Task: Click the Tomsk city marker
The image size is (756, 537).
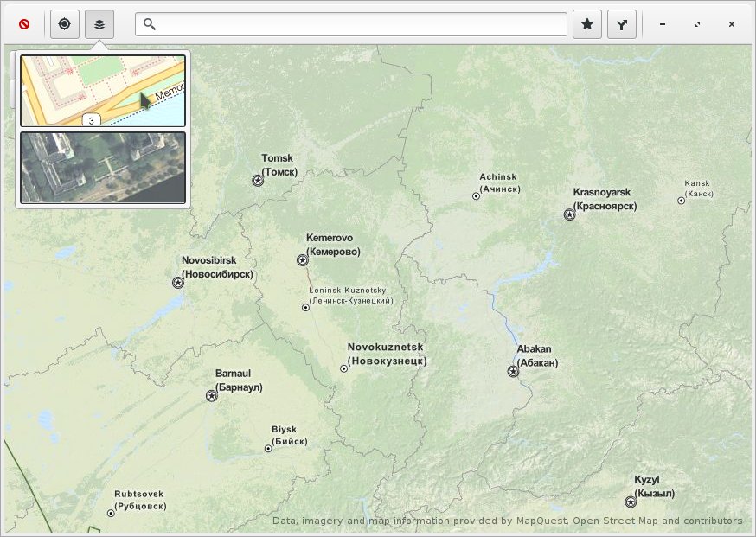Action: click(x=258, y=181)
